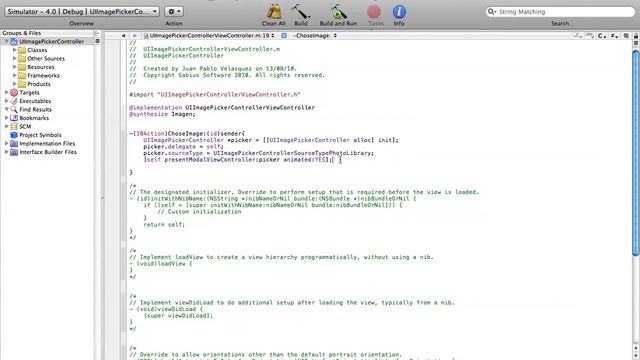Collapse the Find Results group

7,109
